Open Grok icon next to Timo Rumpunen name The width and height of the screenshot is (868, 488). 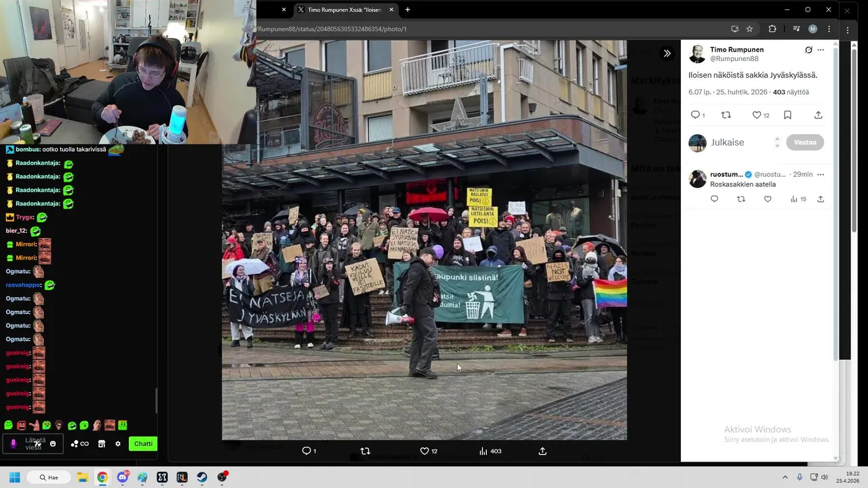(808, 50)
